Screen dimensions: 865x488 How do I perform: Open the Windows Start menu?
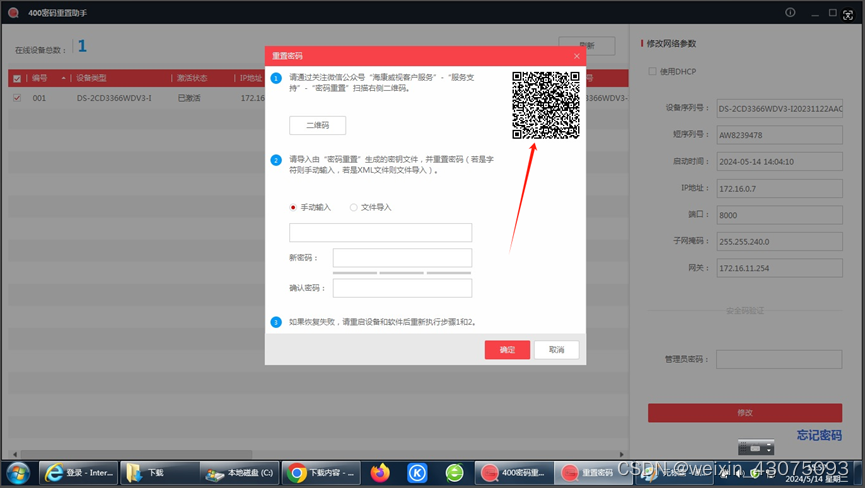click(18, 473)
